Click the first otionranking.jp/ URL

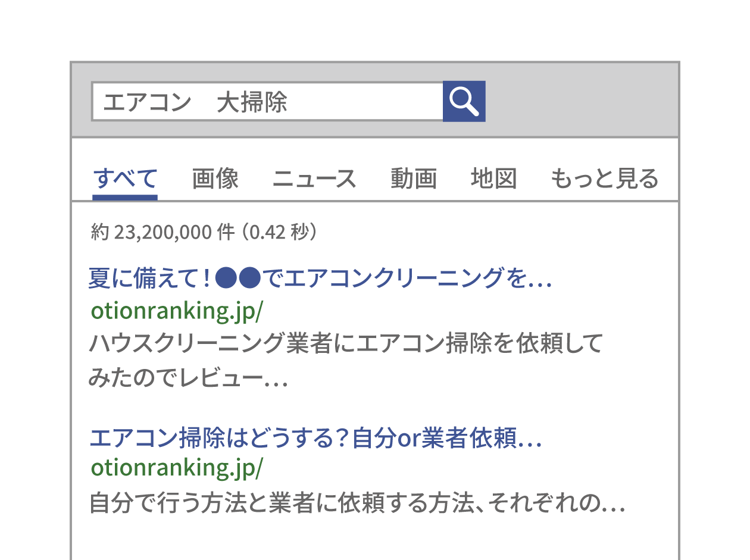pos(177,311)
